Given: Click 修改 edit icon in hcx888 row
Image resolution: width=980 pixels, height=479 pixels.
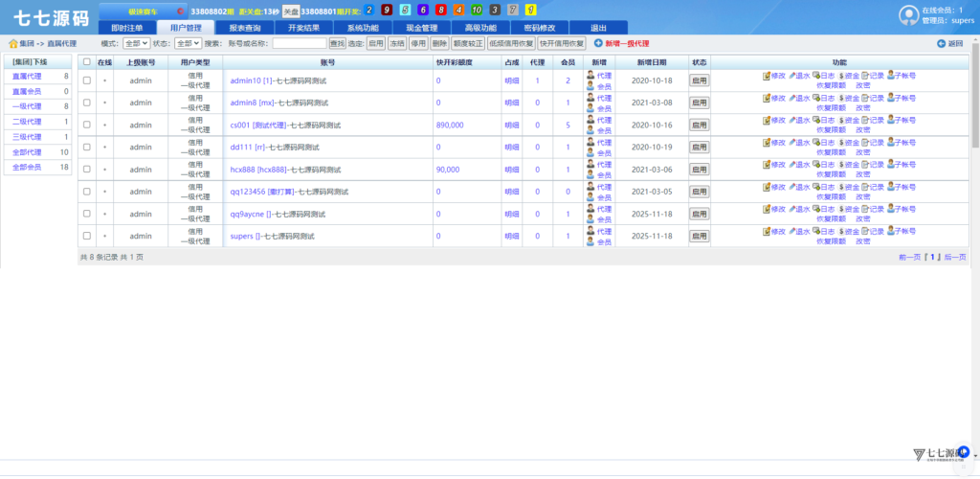Looking at the screenshot, I should (767, 165).
